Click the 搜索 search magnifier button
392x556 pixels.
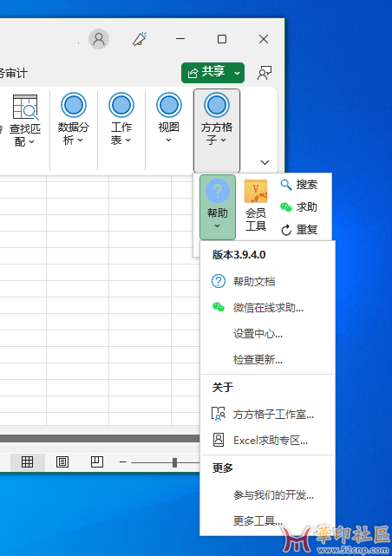(x=299, y=185)
